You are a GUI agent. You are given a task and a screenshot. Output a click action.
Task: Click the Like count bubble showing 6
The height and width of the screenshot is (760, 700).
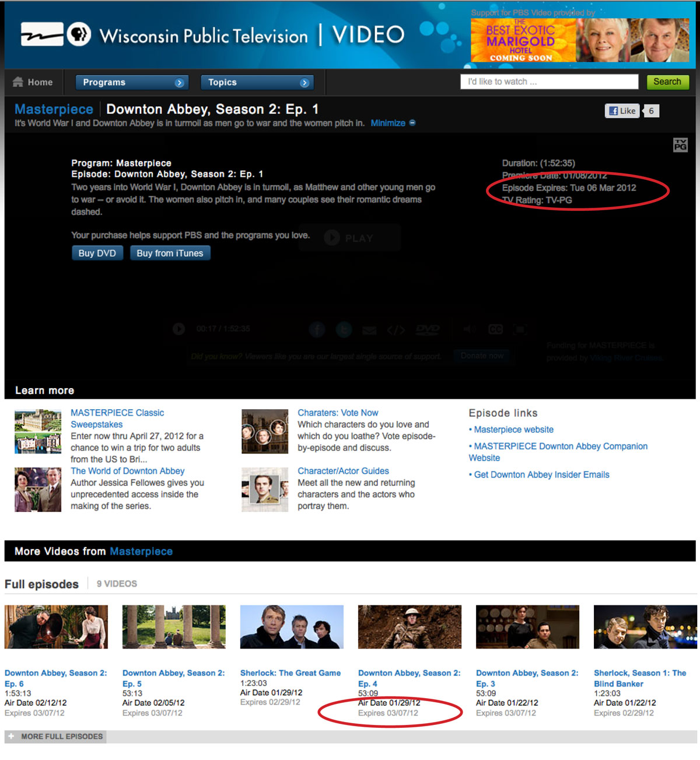(x=651, y=111)
